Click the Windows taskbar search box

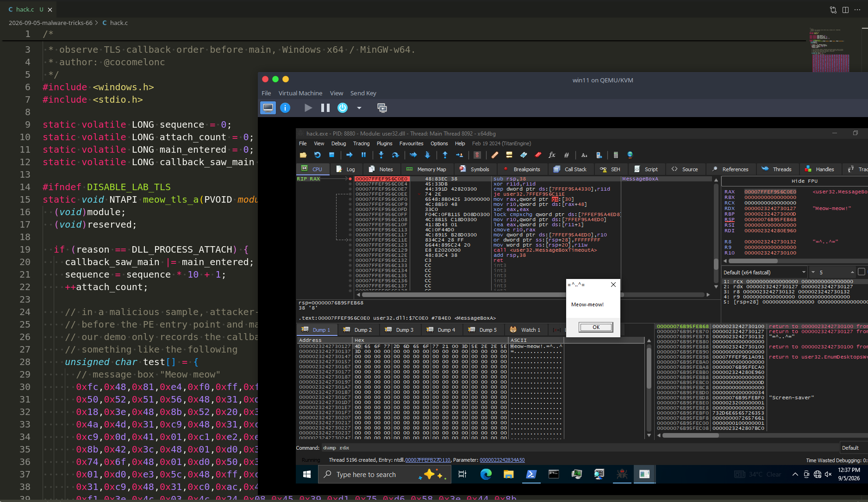tap(384, 474)
